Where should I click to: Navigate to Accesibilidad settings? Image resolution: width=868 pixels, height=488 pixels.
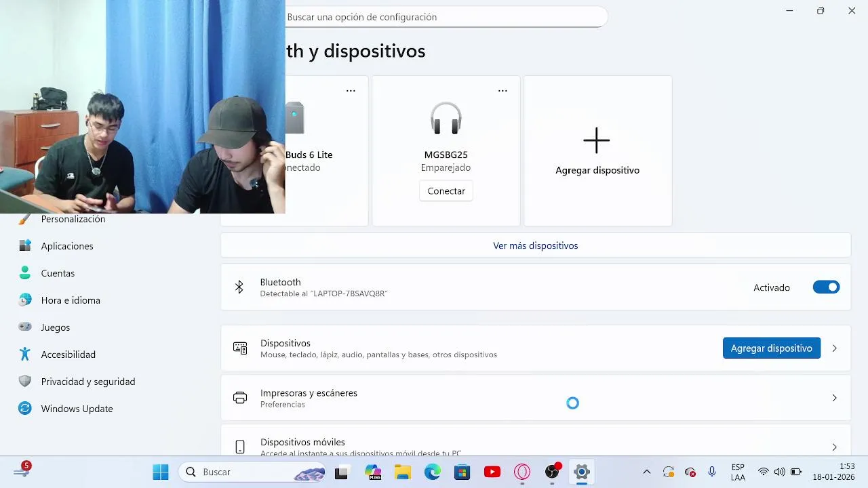coord(68,354)
